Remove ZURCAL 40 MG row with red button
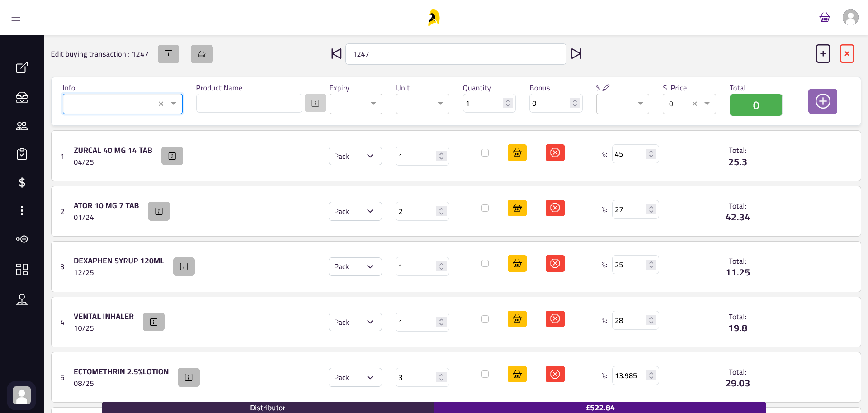868x413 pixels. click(555, 153)
